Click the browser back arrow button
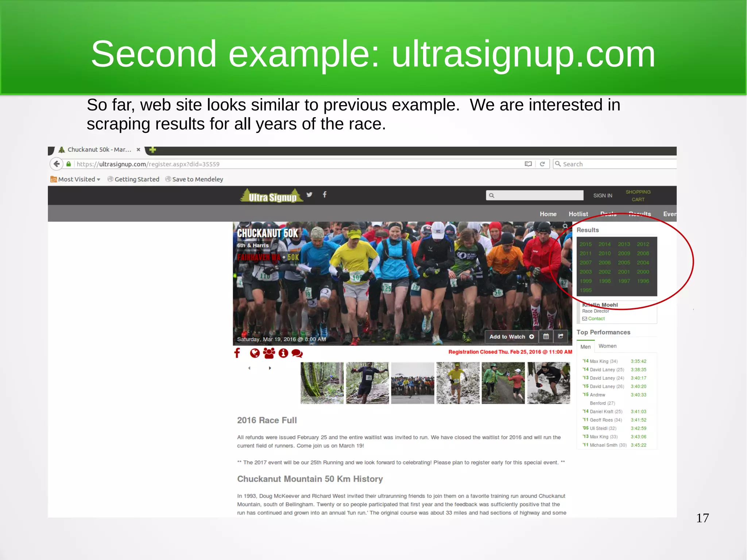 point(56,164)
